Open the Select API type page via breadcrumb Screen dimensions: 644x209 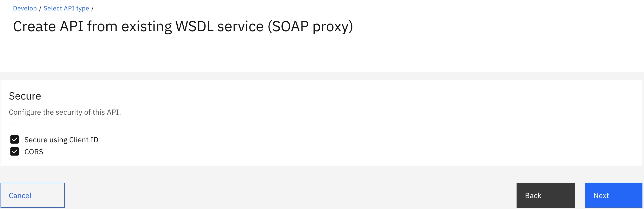[x=66, y=8]
